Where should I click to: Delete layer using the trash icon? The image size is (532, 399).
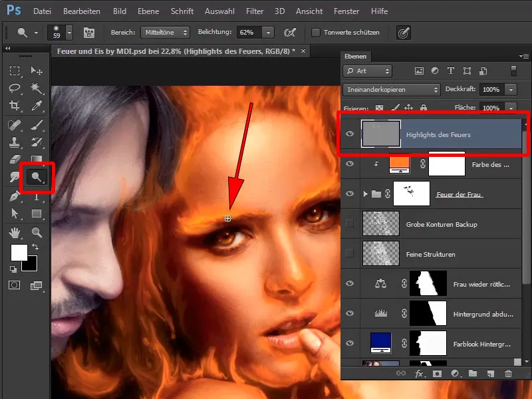pyautogui.click(x=509, y=374)
